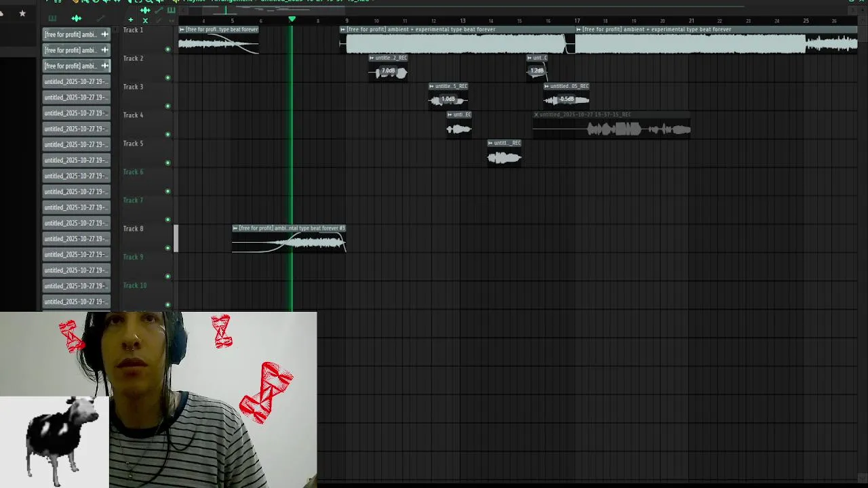
Task: Click the dancing cow image overlay
Action: click(54, 441)
